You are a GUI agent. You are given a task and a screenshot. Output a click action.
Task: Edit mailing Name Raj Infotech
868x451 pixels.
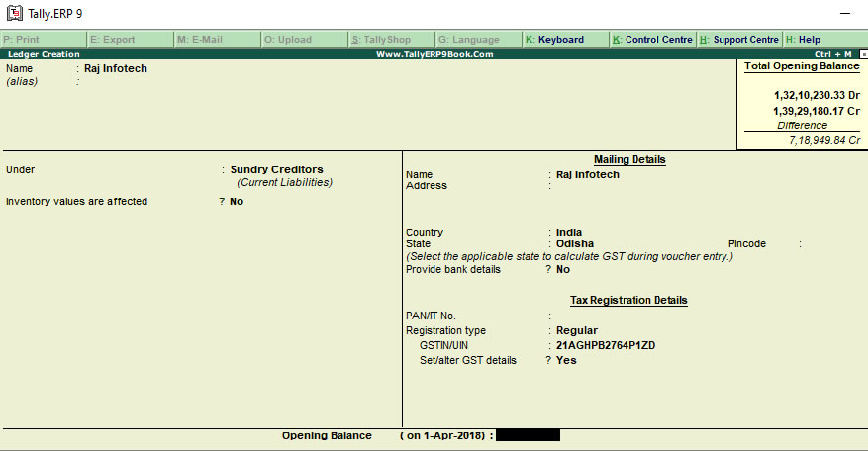[x=588, y=174]
